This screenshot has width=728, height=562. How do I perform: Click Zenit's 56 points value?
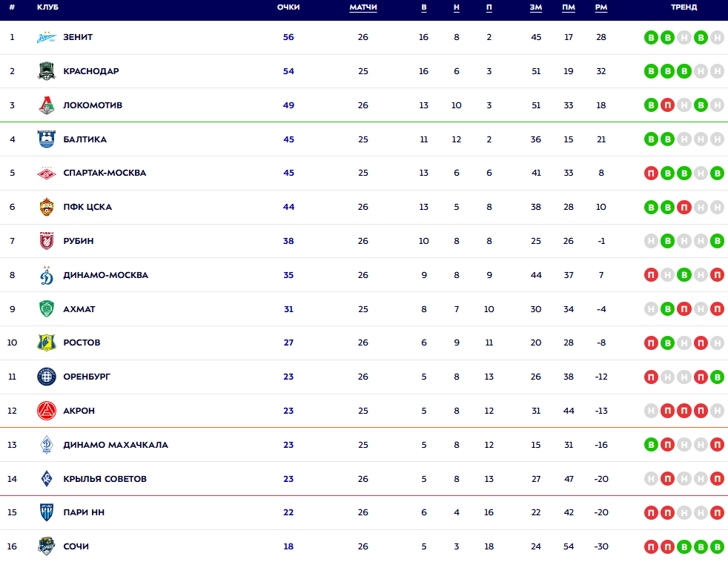click(x=288, y=37)
